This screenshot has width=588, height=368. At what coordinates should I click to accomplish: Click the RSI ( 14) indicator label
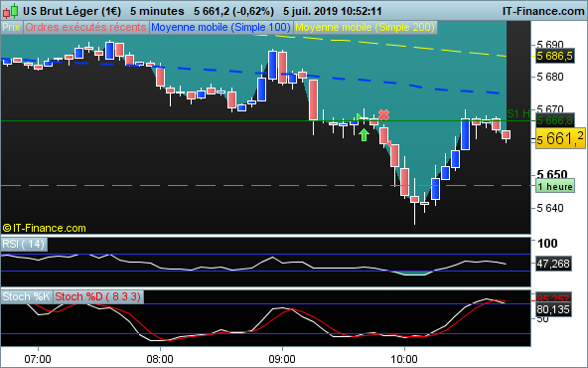(24, 244)
